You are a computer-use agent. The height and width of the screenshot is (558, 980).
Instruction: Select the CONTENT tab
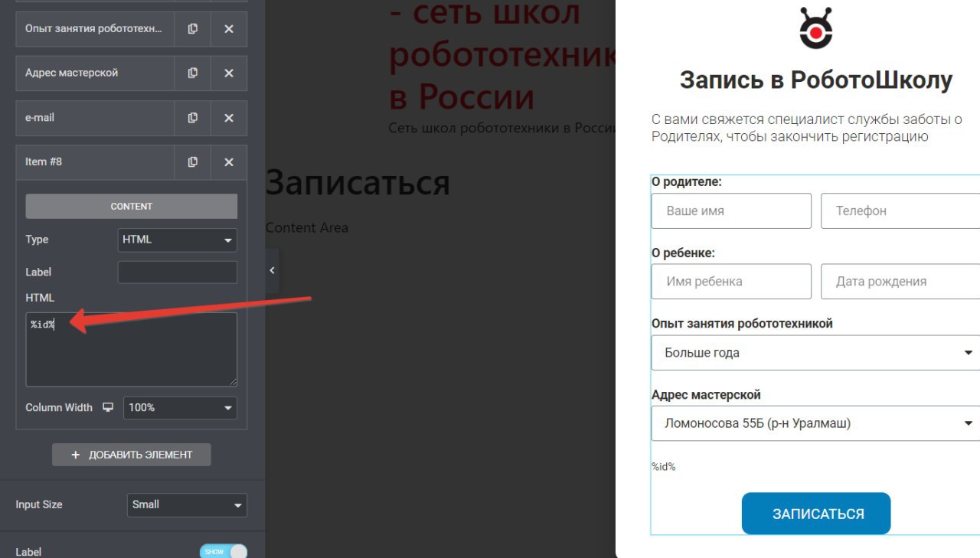pos(132,207)
